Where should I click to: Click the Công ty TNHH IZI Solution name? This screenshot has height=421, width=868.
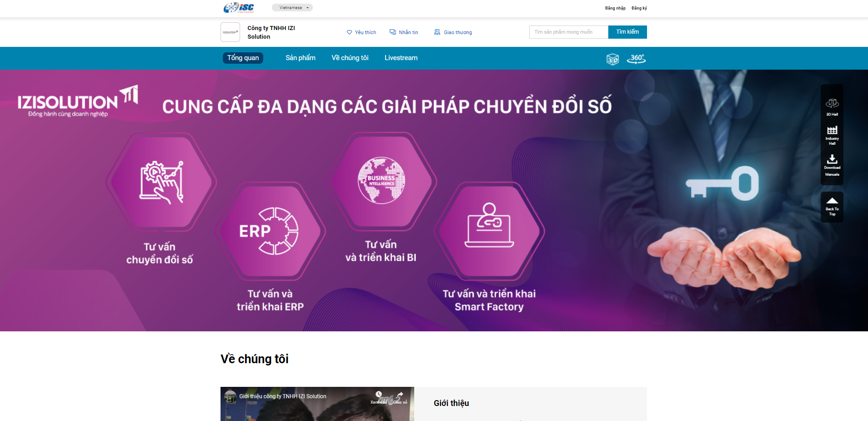(271, 32)
